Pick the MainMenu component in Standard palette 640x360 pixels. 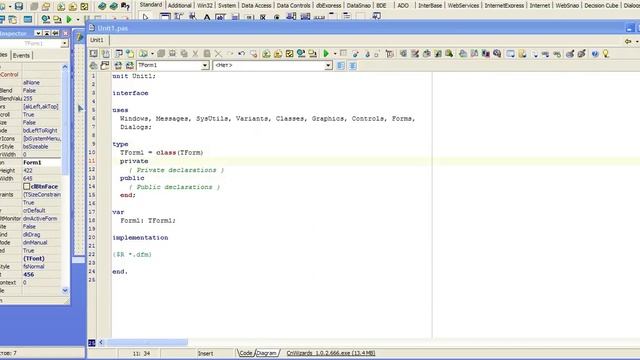(178, 17)
